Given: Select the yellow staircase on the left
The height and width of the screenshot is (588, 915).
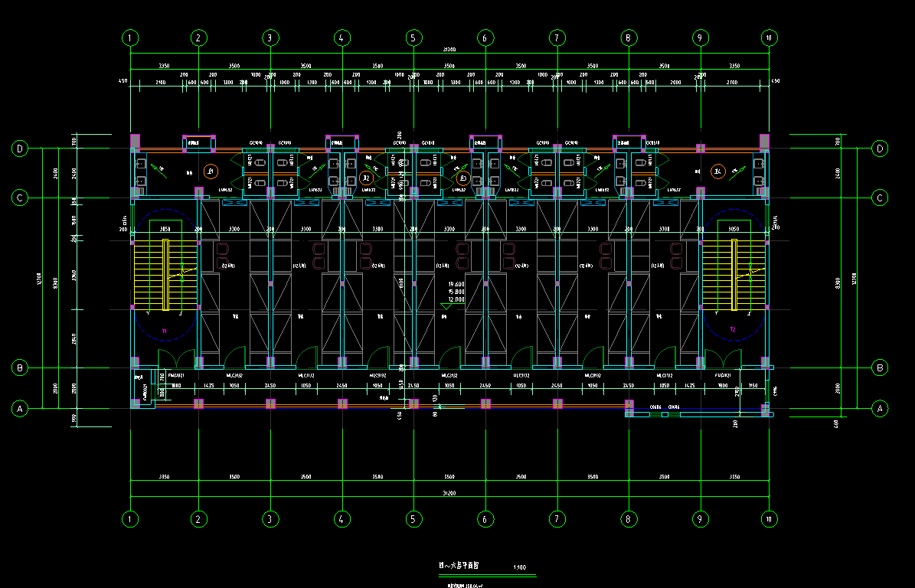Looking at the screenshot, I should point(165,275).
